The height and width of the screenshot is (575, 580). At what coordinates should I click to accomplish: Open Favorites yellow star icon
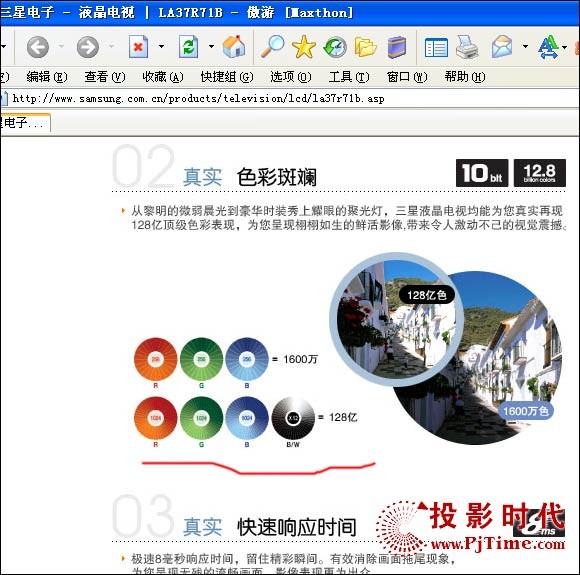point(304,47)
